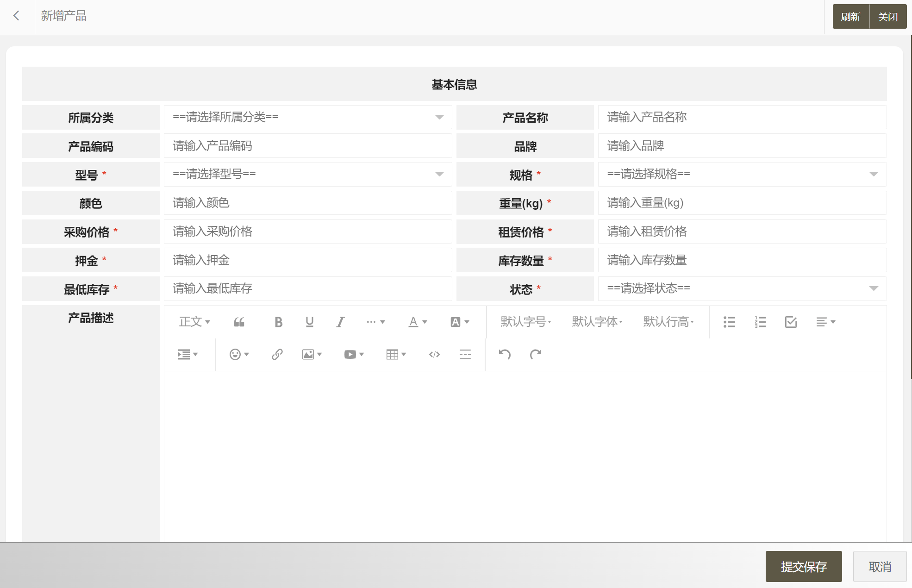Insert a code block
Viewport: 912px width, 588px height.
pyautogui.click(x=434, y=355)
